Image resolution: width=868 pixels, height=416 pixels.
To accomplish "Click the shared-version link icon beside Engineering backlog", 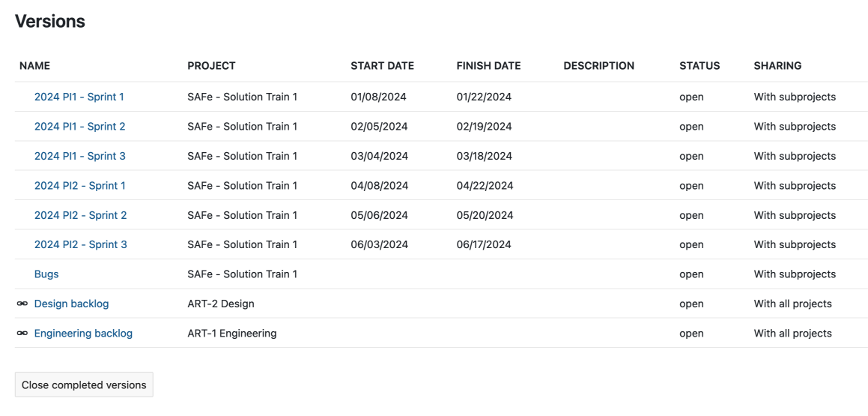I will [x=22, y=334].
